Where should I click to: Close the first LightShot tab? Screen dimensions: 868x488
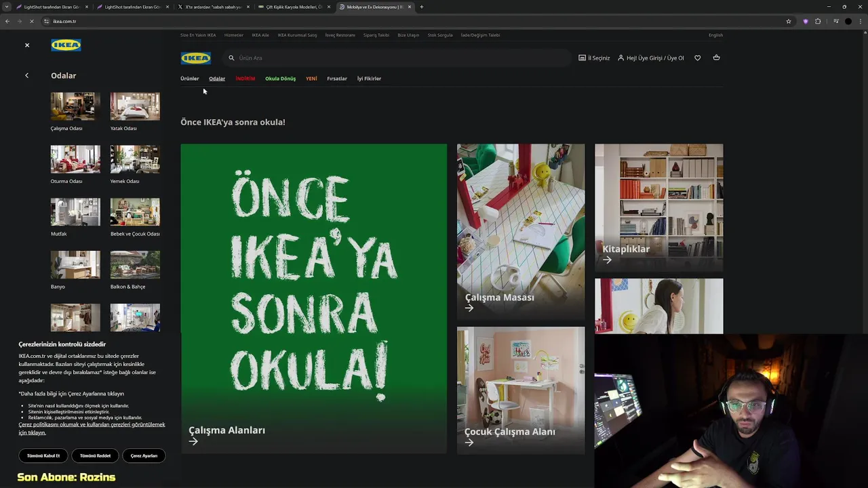[86, 7]
